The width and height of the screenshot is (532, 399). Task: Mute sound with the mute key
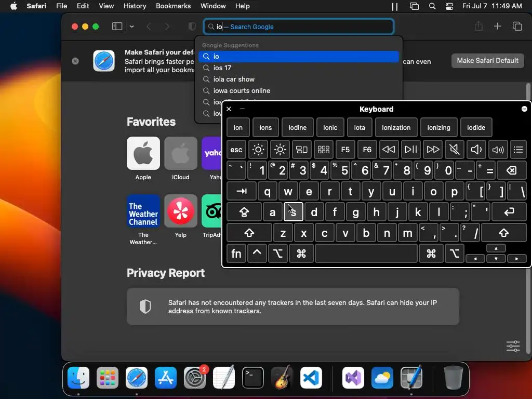coord(454,150)
